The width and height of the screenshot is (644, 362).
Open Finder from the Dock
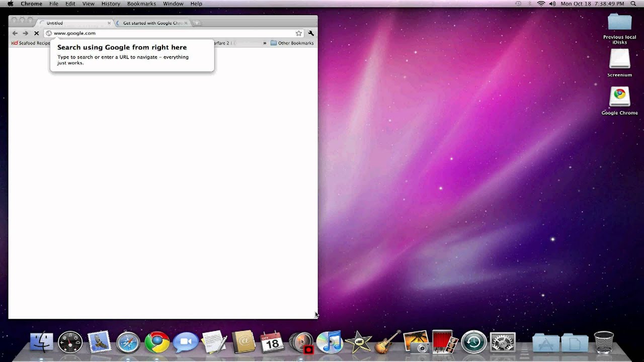click(x=42, y=342)
